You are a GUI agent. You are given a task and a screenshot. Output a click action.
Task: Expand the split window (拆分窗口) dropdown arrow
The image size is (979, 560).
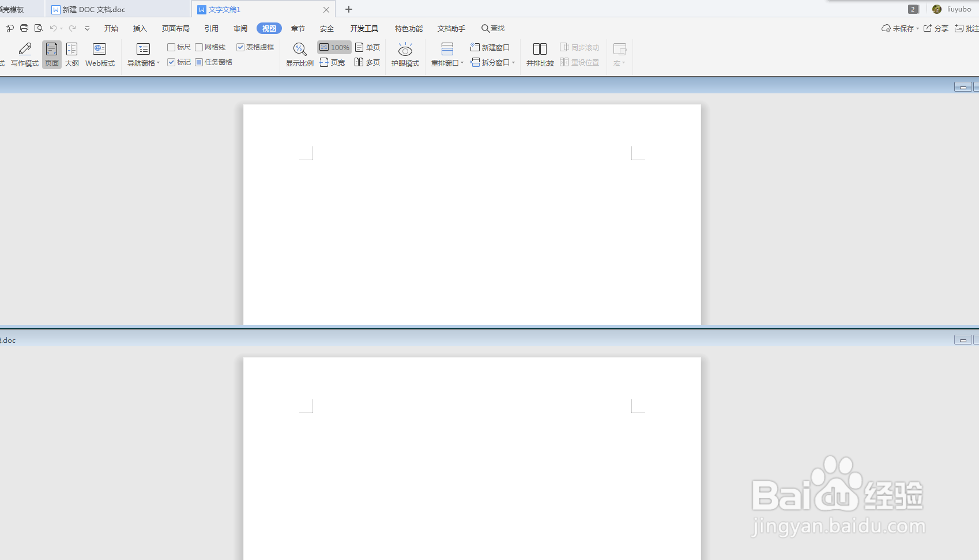click(513, 62)
